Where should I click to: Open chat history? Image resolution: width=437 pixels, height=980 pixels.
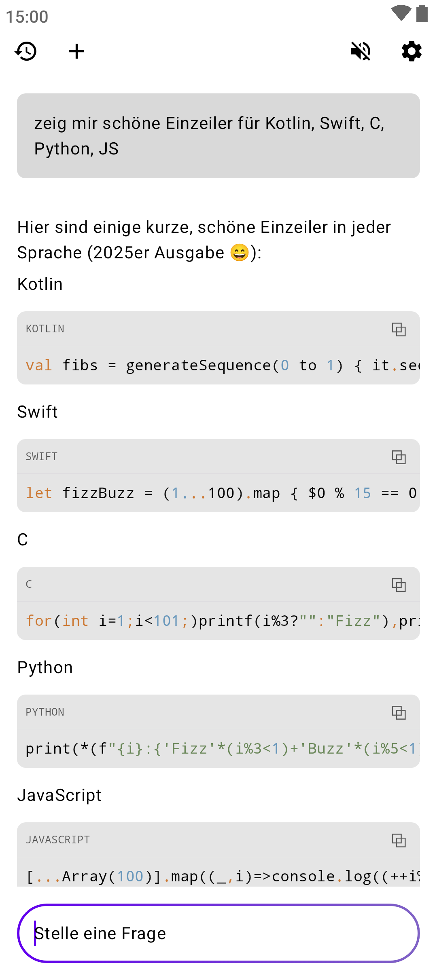click(x=26, y=51)
